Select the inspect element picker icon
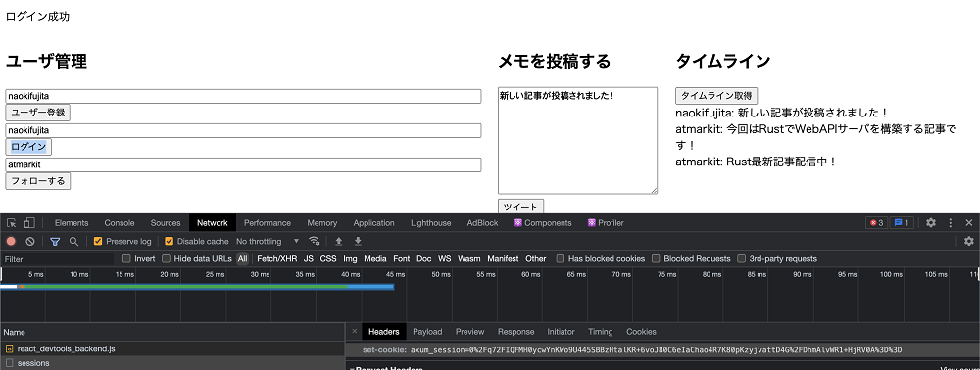 [x=11, y=223]
